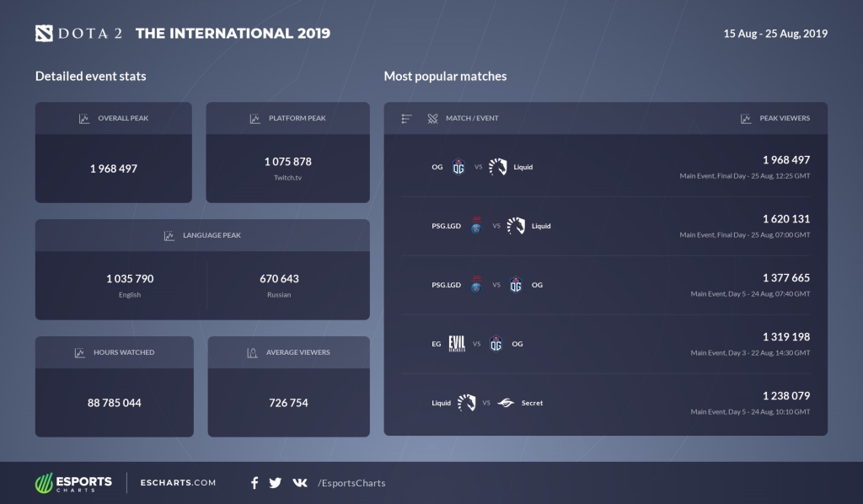Click the OG logo in EG vs OG row
The height and width of the screenshot is (504, 863).
click(496, 344)
